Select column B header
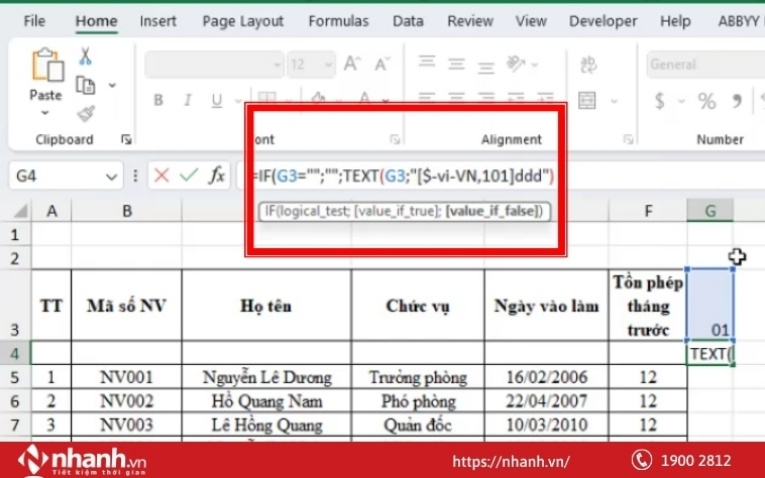This screenshot has height=478, width=765. pos(127,211)
